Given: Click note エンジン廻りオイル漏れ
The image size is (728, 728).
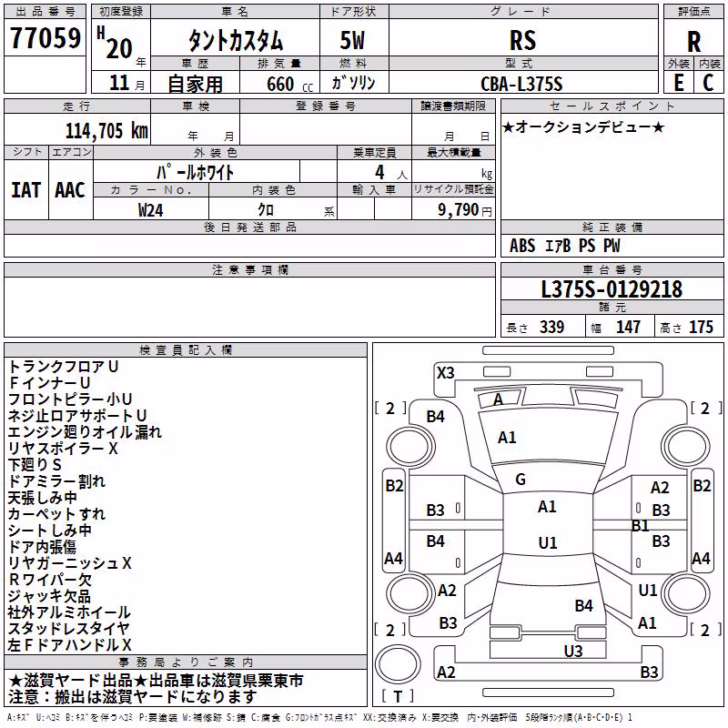Looking at the screenshot, I should click(x=85, y=432).
